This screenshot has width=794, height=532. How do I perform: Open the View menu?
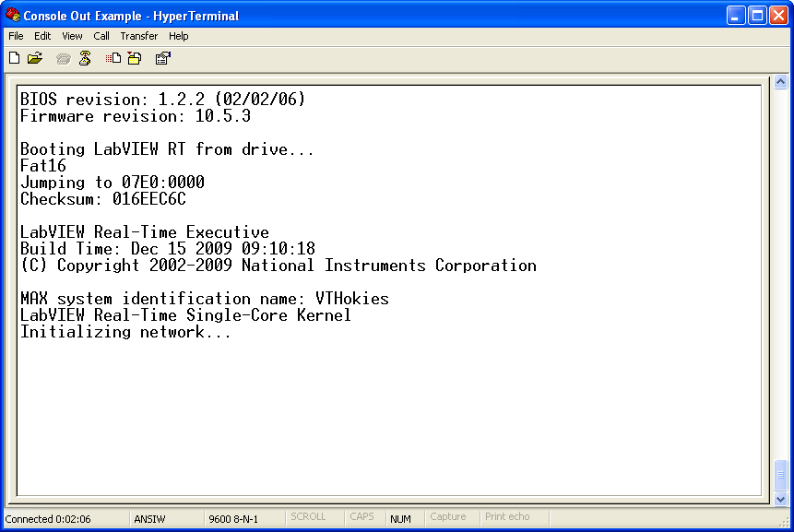pos(72,36)
